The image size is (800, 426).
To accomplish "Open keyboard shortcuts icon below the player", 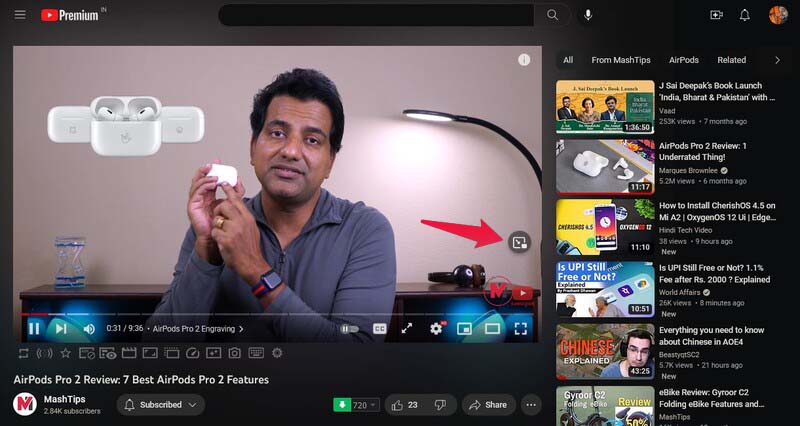I will (x=256, y=353).
